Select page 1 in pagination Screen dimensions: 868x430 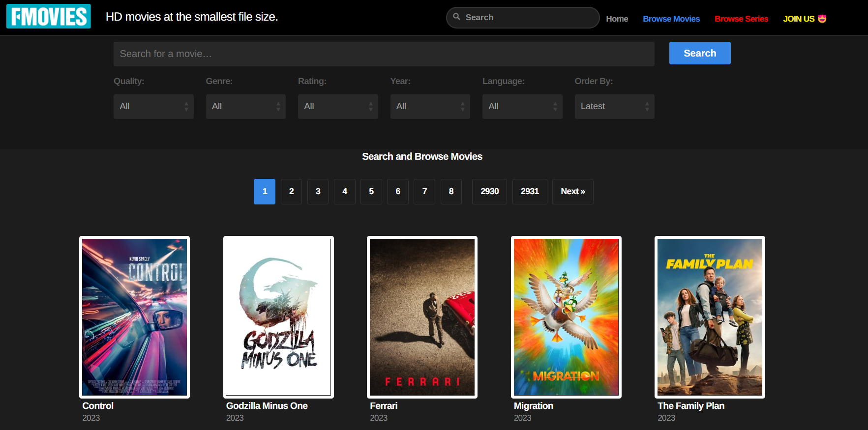click(x=265, y=192)
